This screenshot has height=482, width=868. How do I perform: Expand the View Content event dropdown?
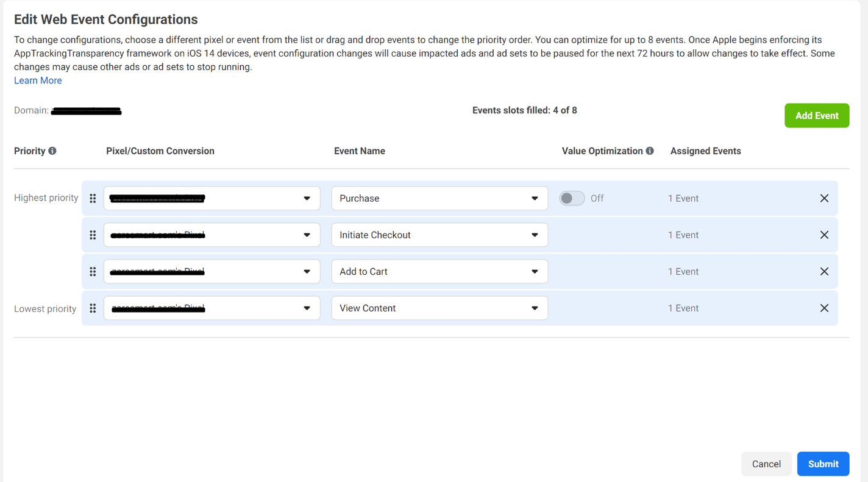tap(439, 308)
